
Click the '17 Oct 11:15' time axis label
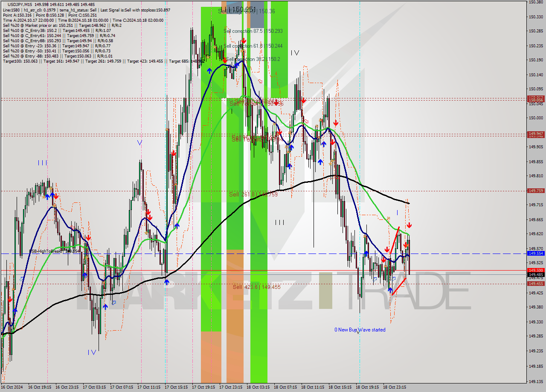[x=149, y=387]
